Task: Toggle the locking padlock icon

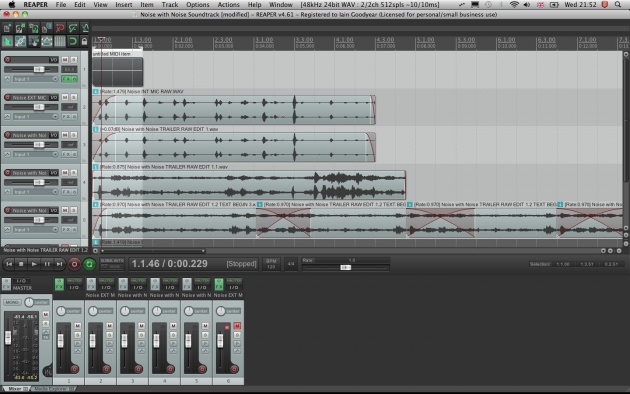Action: (x=84, y=41)
